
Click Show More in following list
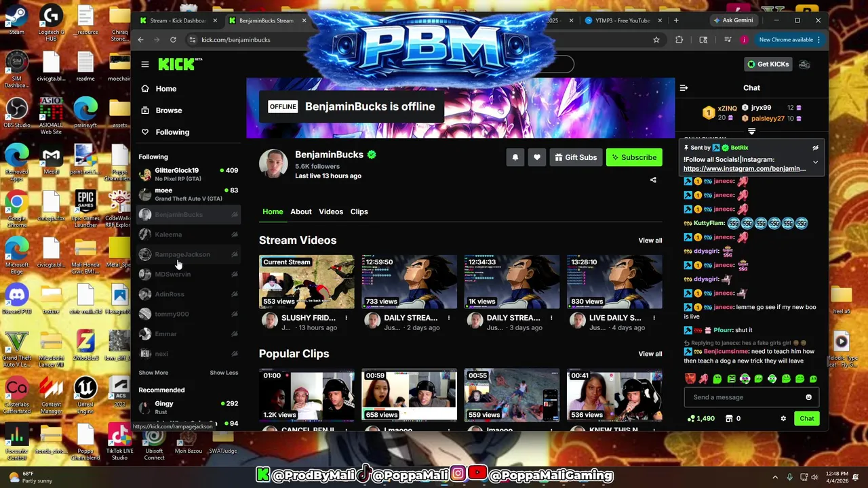(153, 373)
